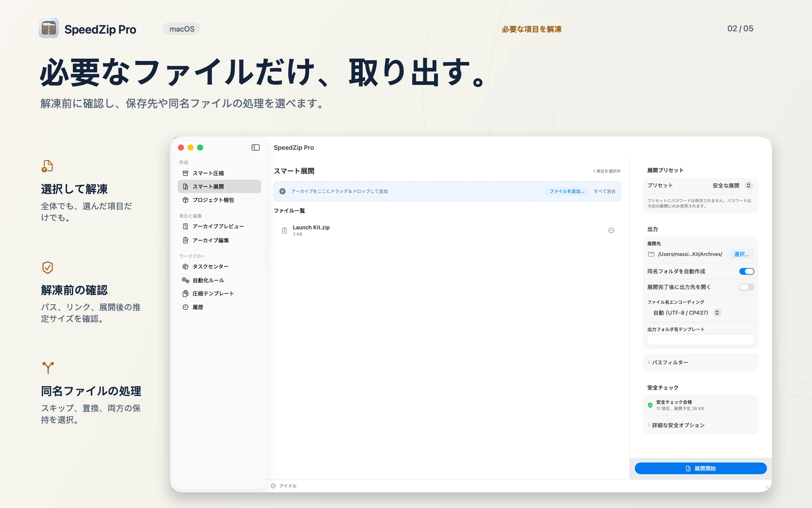Go to アーカイブプレビュー sidebar item
The width and height of the screenshot is (812, 508).
[219, 226]
